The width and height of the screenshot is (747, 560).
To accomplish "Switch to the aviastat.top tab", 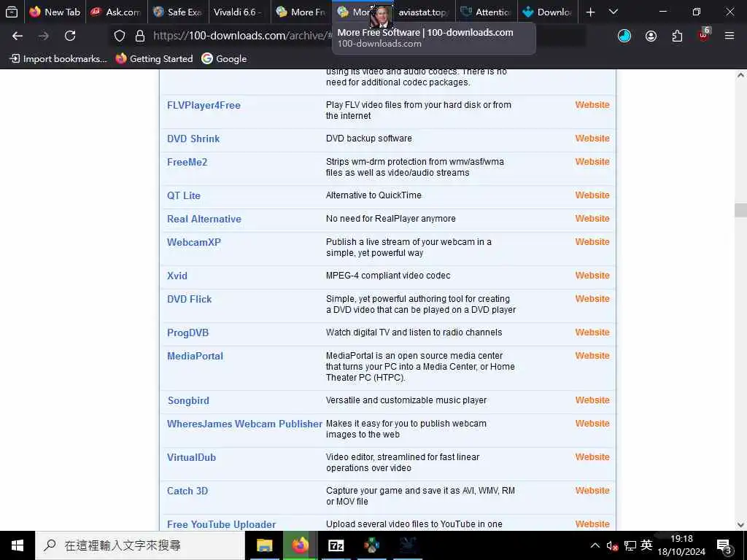I will [424, 12].
